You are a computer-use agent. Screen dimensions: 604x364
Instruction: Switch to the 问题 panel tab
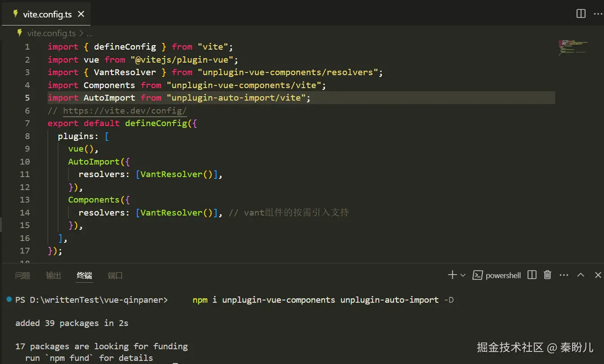(22, 275)
